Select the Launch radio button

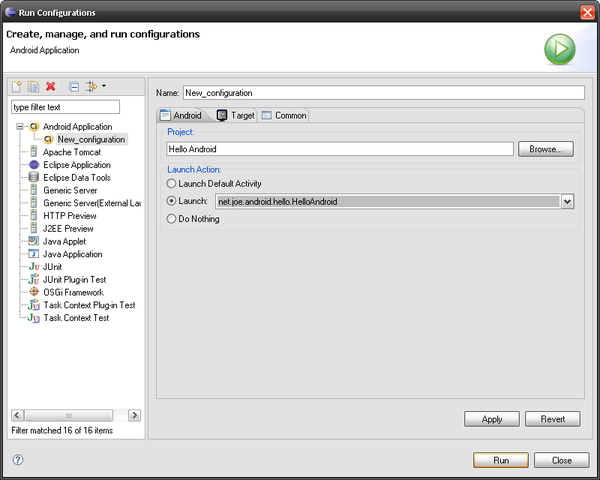click(x=172, y=201)
